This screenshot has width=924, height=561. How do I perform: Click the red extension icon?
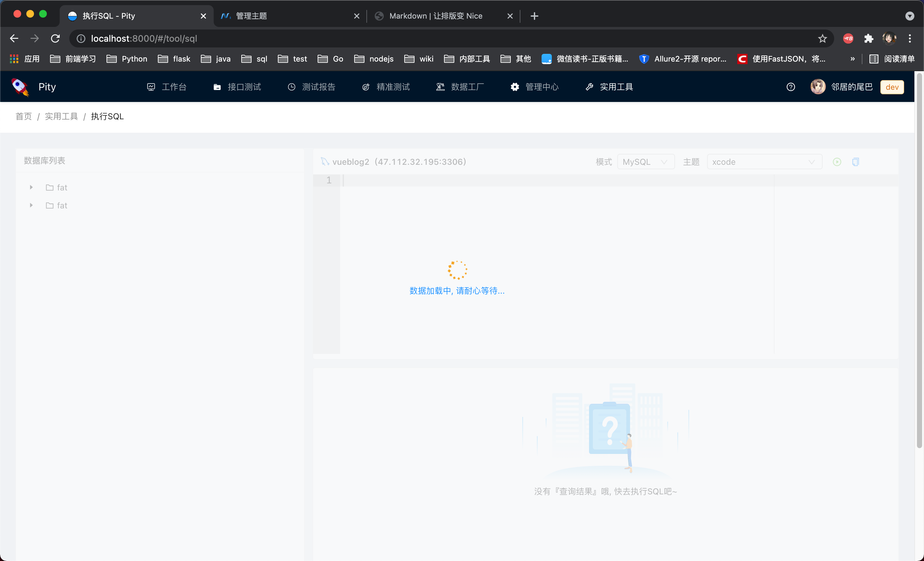[x=848, y=38]
